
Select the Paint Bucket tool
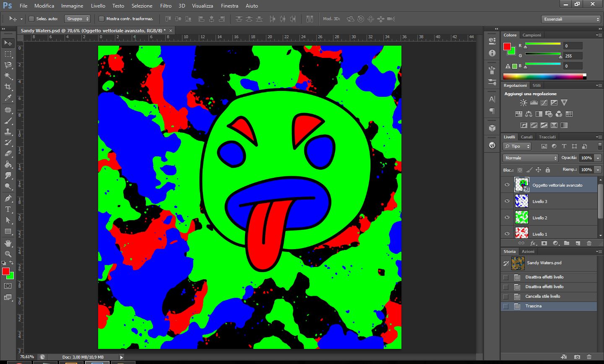pos(8,164)
